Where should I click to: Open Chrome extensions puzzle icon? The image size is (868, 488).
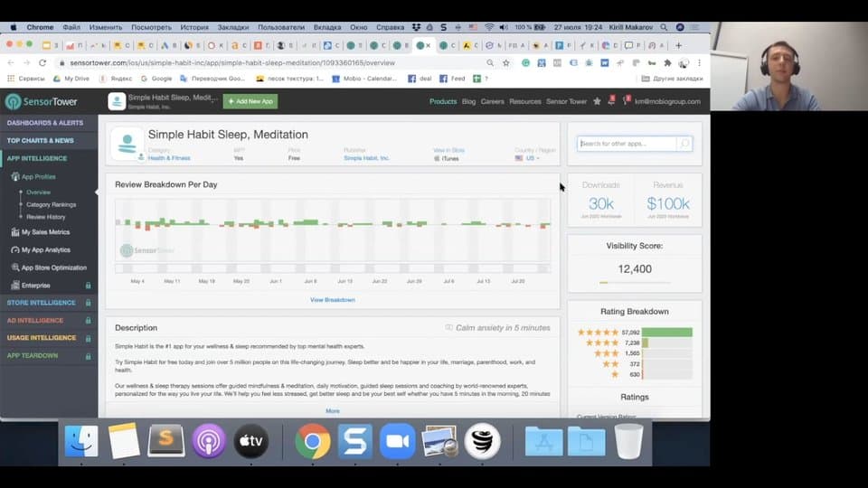(667, 63)
